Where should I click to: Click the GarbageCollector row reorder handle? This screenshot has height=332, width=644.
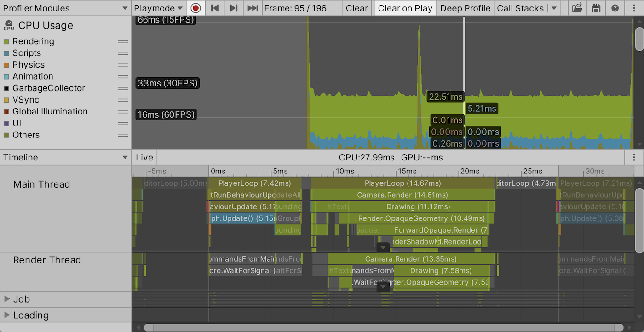(123, 88)
